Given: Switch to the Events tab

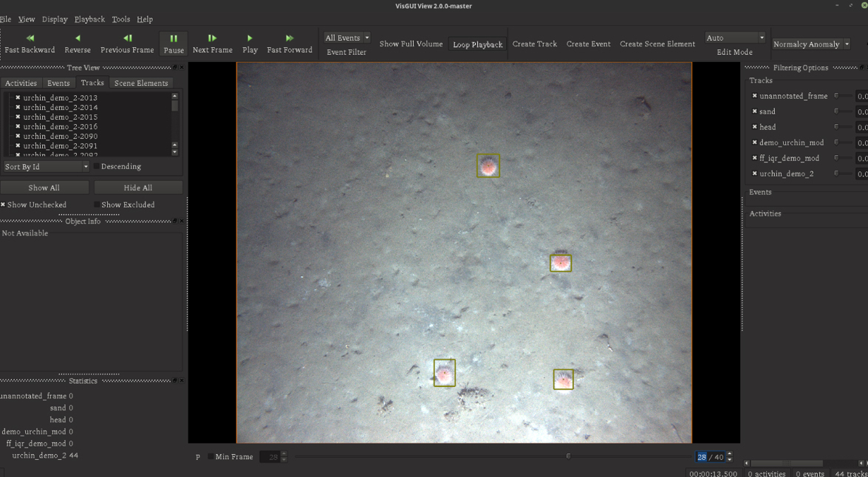Looking at the screenshot, I should coord(58,83).
